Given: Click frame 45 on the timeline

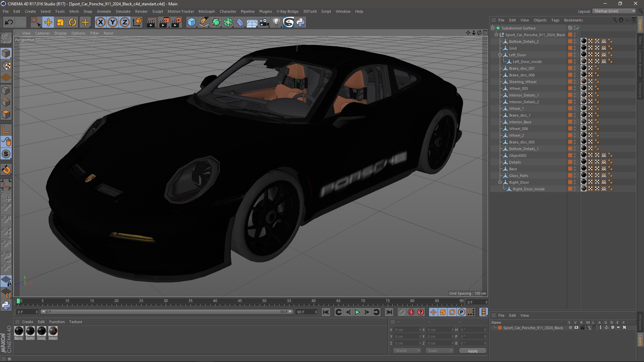Looking at the screenshot, I should pos(239,301).
